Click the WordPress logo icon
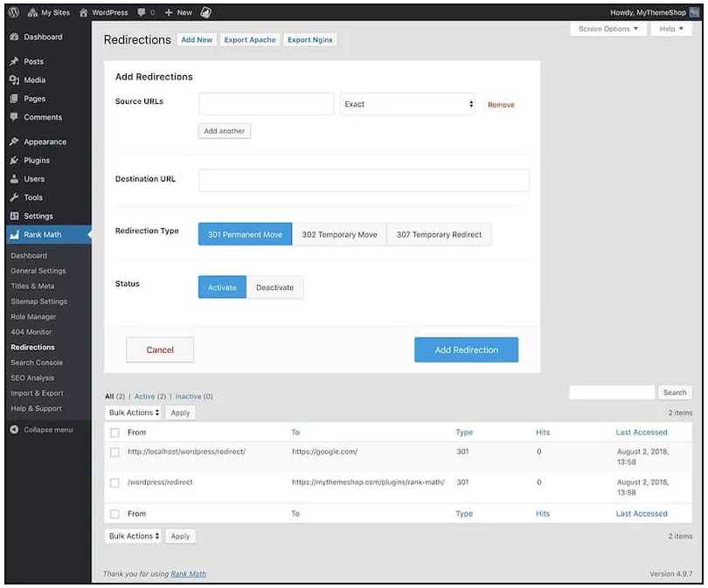 (14, 12)
